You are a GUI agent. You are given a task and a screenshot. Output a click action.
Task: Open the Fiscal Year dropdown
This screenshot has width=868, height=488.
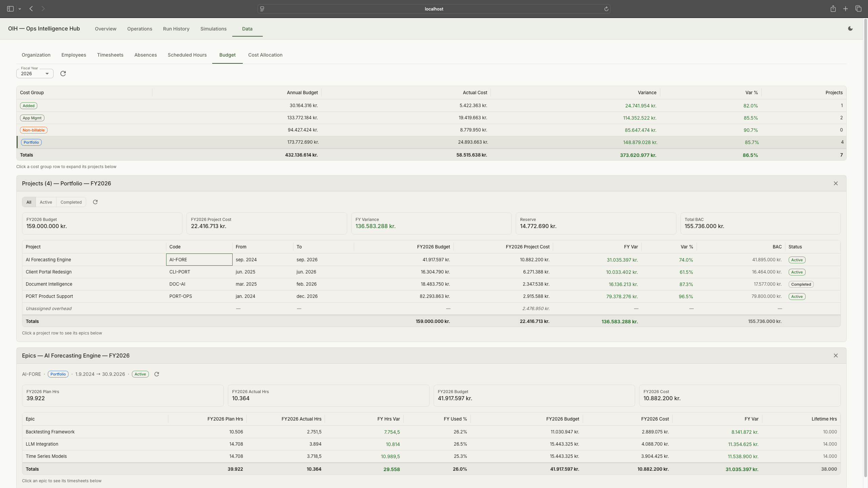35,74
